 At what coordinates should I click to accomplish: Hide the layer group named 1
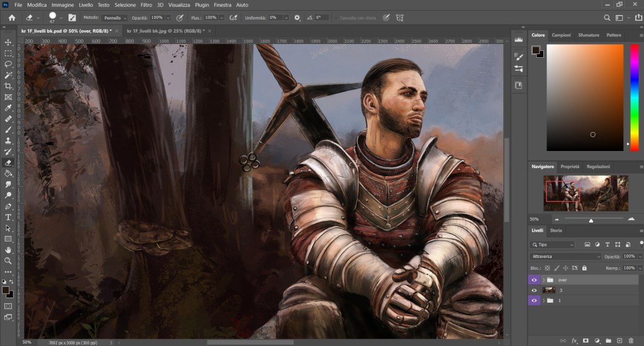535,301
